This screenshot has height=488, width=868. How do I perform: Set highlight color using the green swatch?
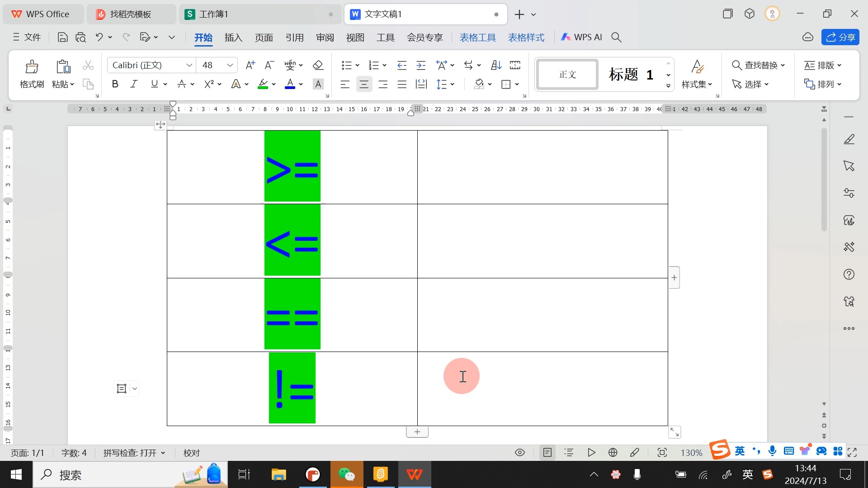click(x=263, y=84)
